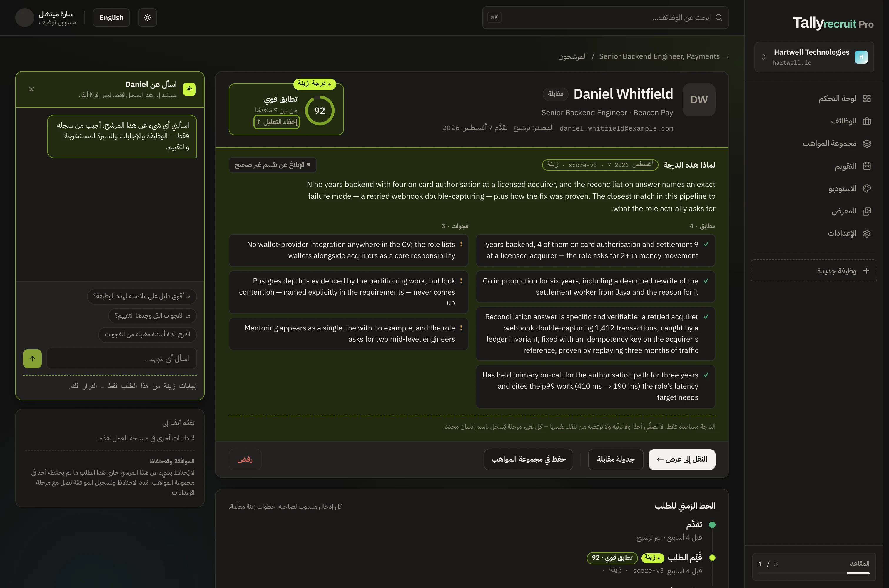Click the المقاعد seats label

(x=859, y=564)
